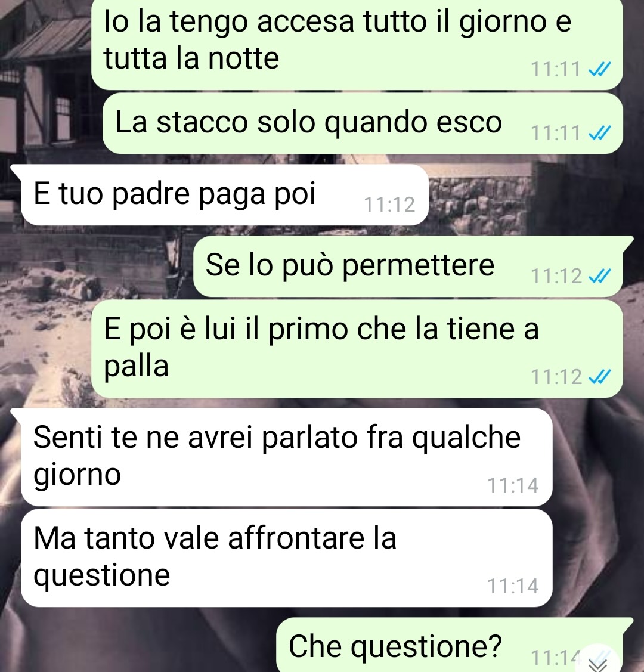644x672 pixels.
Task: Select message 'E poi è lui il primo'
Action: (357, 348)
